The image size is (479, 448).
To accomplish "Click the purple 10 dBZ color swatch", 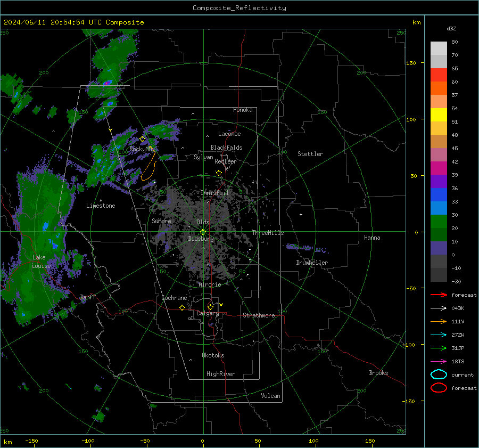I will tap(439, 248).
